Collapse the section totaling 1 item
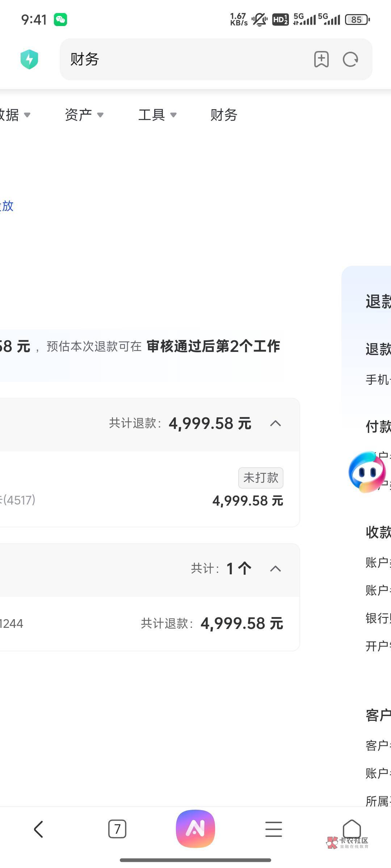Image resolution: width=391 pixels, height=868 pixels. [x=276, y=569]
